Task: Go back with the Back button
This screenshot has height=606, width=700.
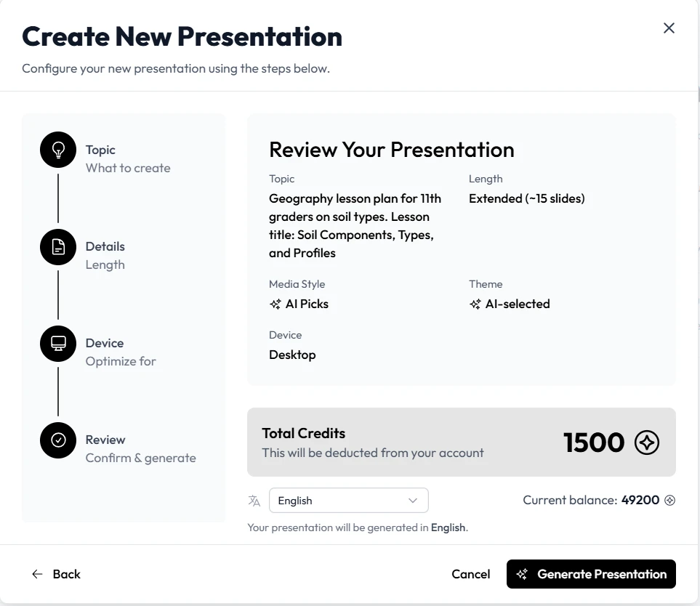Action: click(x=56, y=574)
